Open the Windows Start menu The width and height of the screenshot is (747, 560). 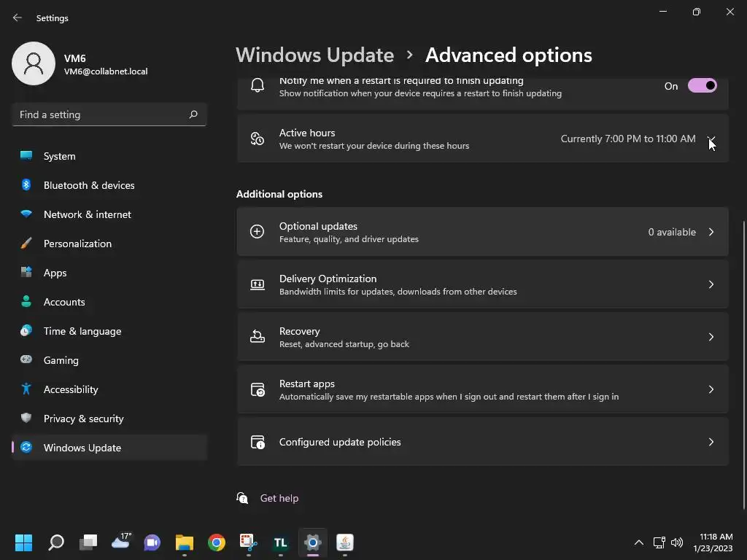(x=23, y=542)
